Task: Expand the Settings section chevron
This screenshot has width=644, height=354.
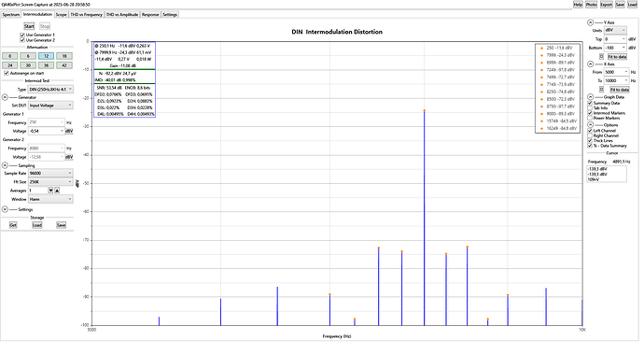Action: tap(5, 209)
